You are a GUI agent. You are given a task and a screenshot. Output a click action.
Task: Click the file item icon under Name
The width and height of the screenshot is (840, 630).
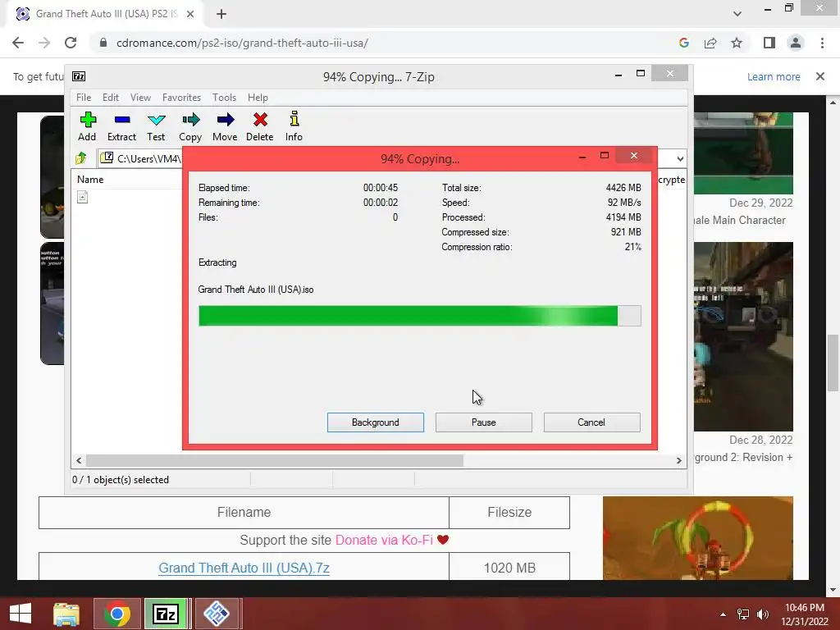[83, 197]
